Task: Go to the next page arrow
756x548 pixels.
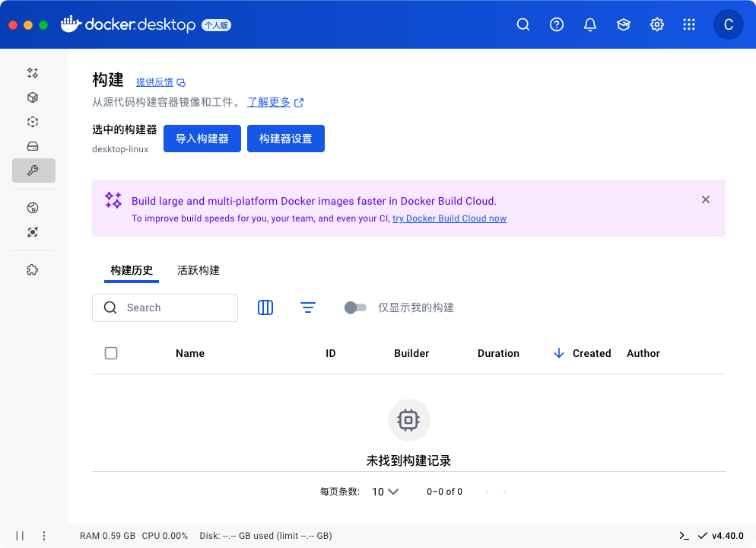Action: tap(505, 492)
